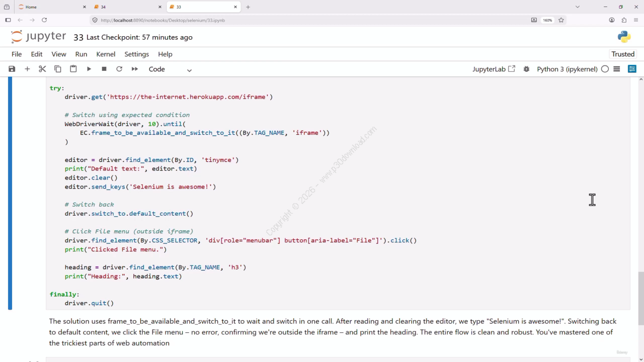Open the browser extensions icon
This screenshot has width=644, height=362.
[624, 20]
